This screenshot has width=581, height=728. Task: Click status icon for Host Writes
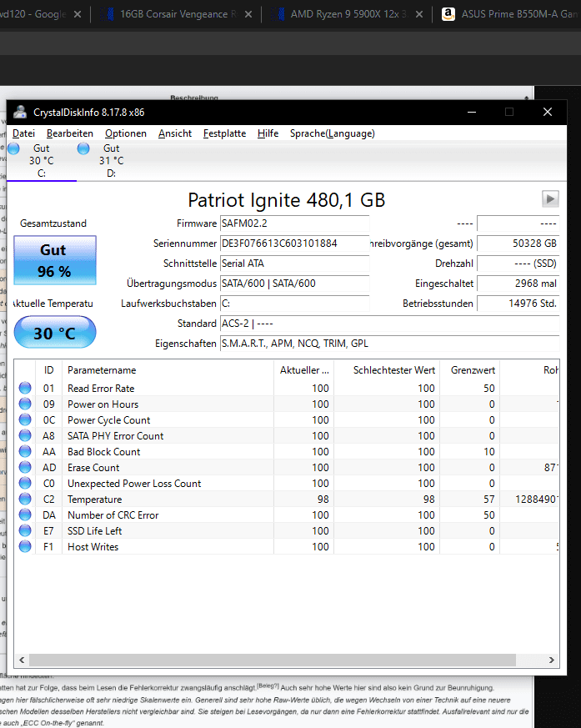[25, 546]
